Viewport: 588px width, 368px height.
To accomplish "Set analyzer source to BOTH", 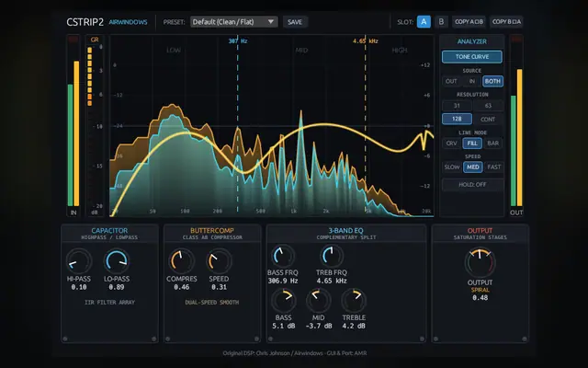I will 492,81.
